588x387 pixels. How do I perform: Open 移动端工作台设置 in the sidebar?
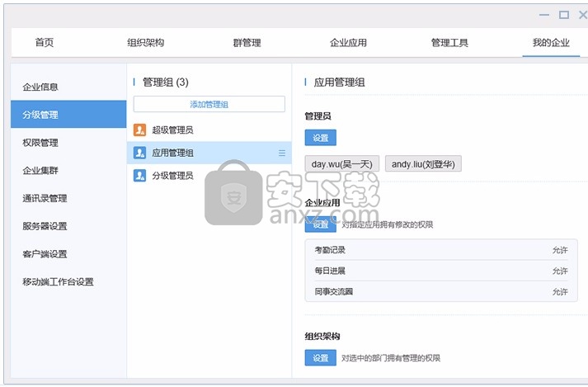point(68,281)
